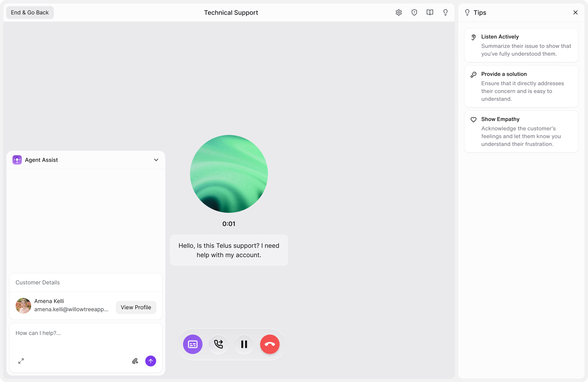Collapse the Agent Assist panel
Screen dimensions: 588x382
click(x=156, y=160)
